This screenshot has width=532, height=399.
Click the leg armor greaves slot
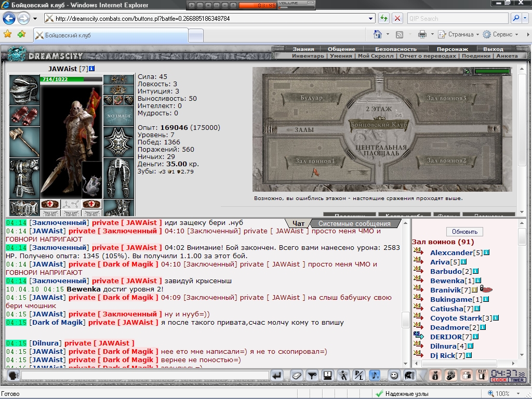coord(118,178)
